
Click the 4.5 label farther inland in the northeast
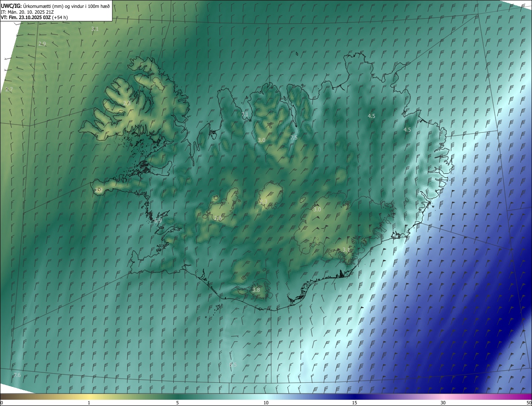[x=372, y=116]
